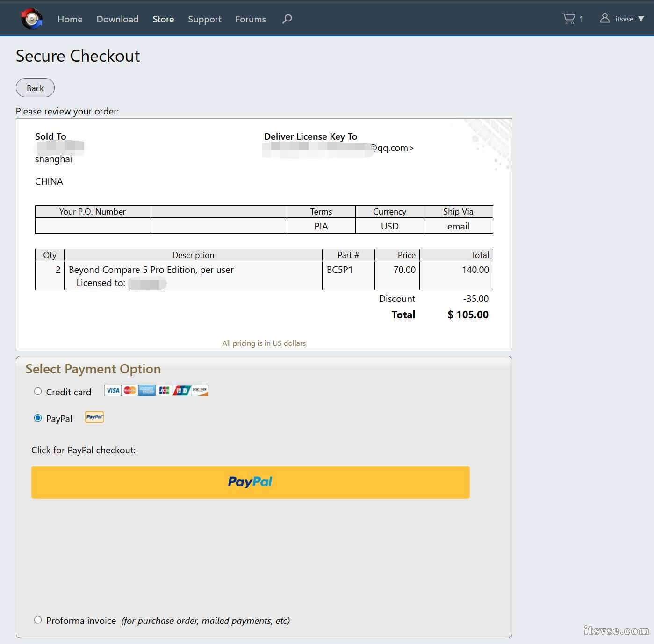
Task: Expand the itsvse account dropdown arrow
Action: coord(641,19)
